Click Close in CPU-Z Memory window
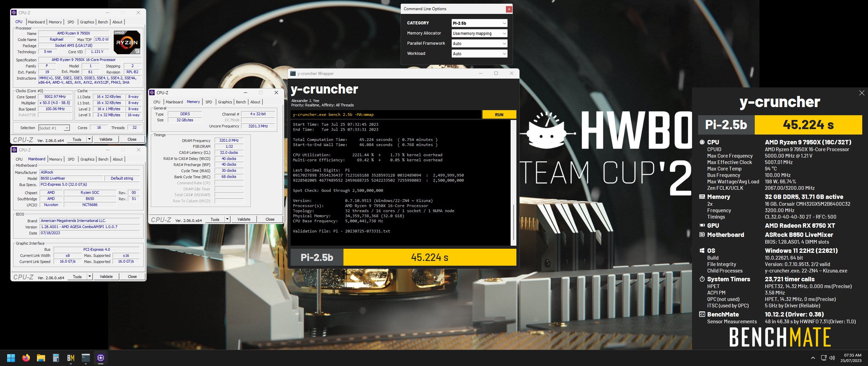Viewport: 868px width, 366px height. pyautogui.click(x=270, y=219)
